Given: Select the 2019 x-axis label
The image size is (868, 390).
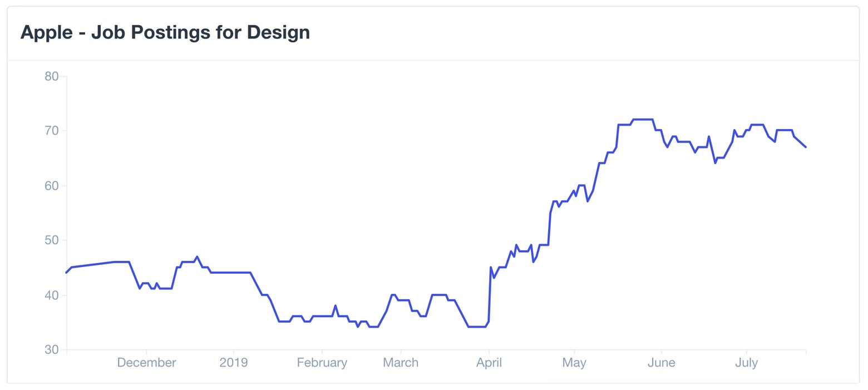Looking at the screenshot, I should [x=234, y=363].
